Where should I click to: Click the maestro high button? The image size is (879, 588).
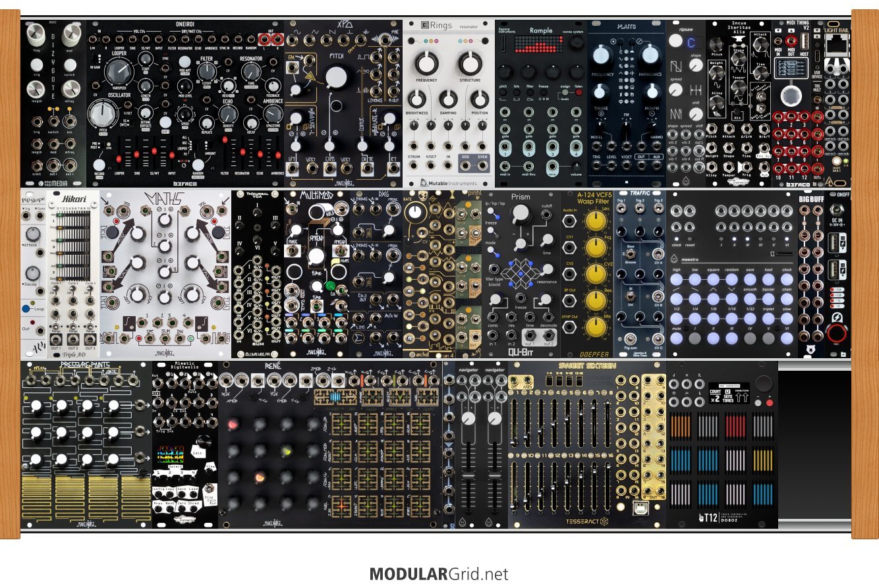click(x=677, y=280)
